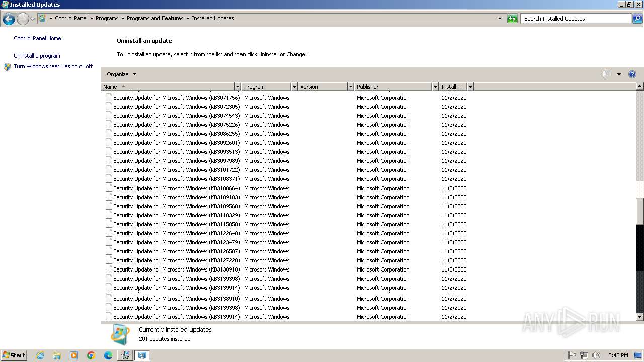Click the file icon of KB3092601
This screenshot has height=362, width=644.
click(109, 143)
